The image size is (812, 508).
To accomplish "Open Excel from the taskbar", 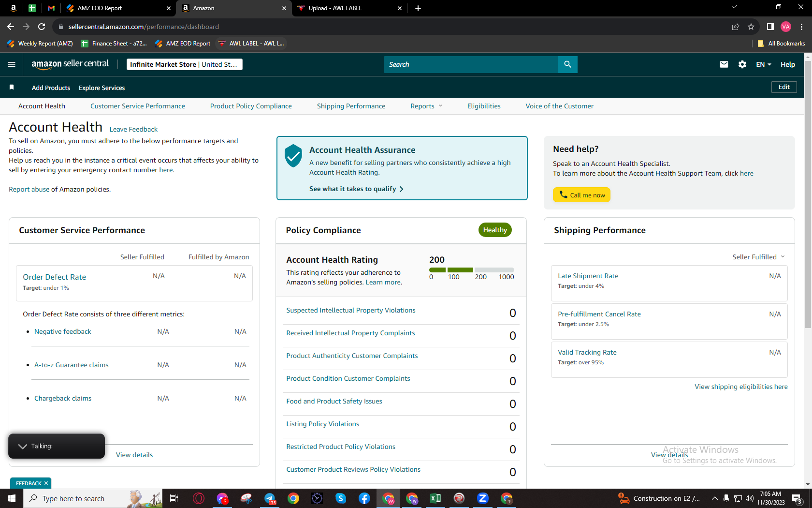I will click(435, 498).
